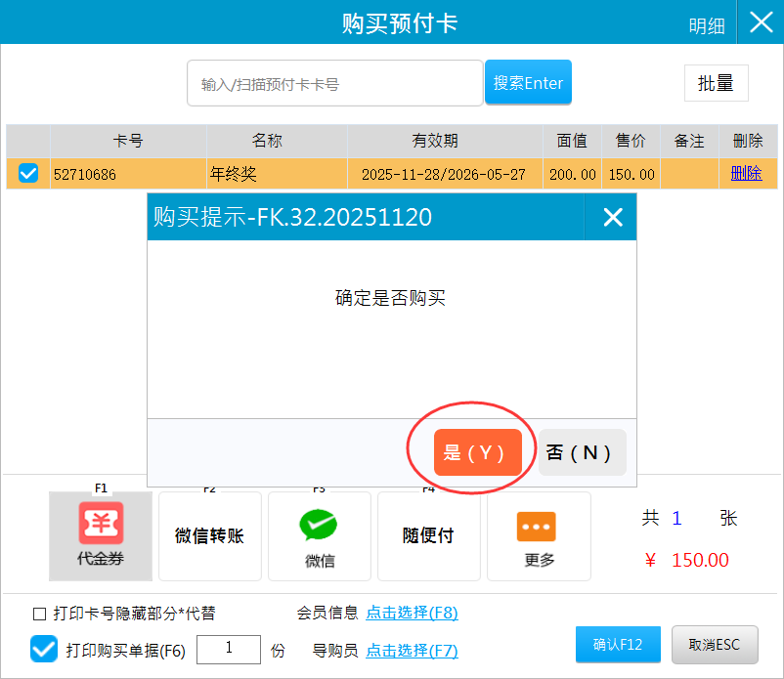Image resolution: width=784 pixels, height=679 pixels.
Task: Open the 更多 more payment options
Action: [538, 537]
